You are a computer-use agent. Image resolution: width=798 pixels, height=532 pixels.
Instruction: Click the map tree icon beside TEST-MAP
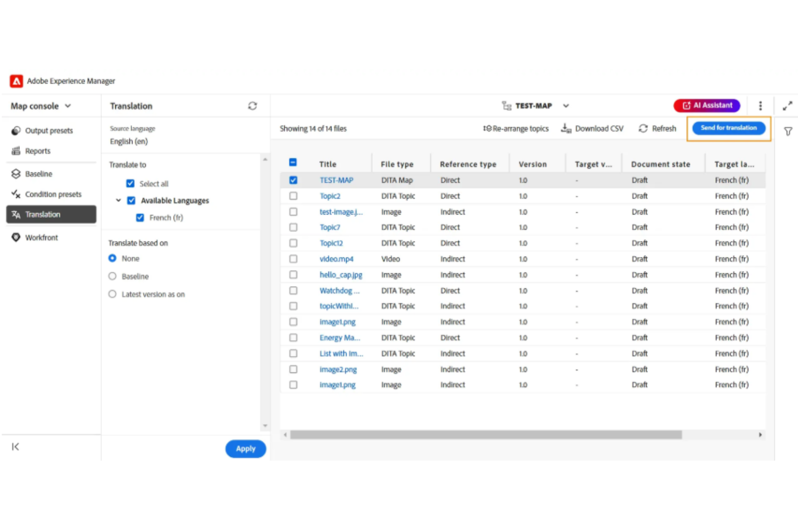[506, 106]
